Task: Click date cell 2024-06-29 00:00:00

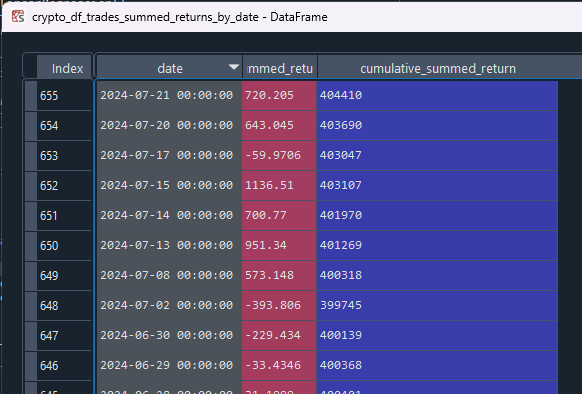Action: pyautogui.click(x=169, y=366)
